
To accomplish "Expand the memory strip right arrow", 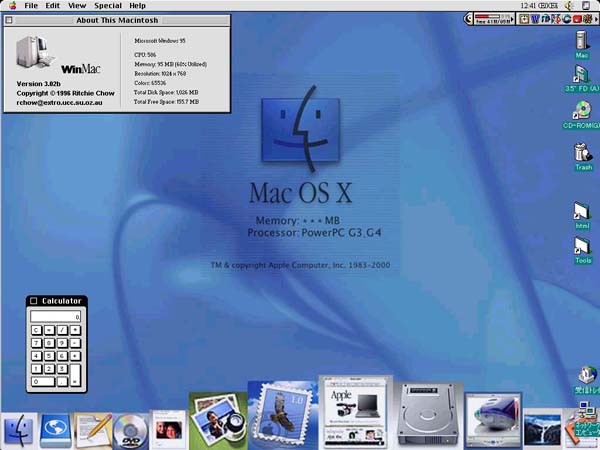I will (x=513, y=19).
